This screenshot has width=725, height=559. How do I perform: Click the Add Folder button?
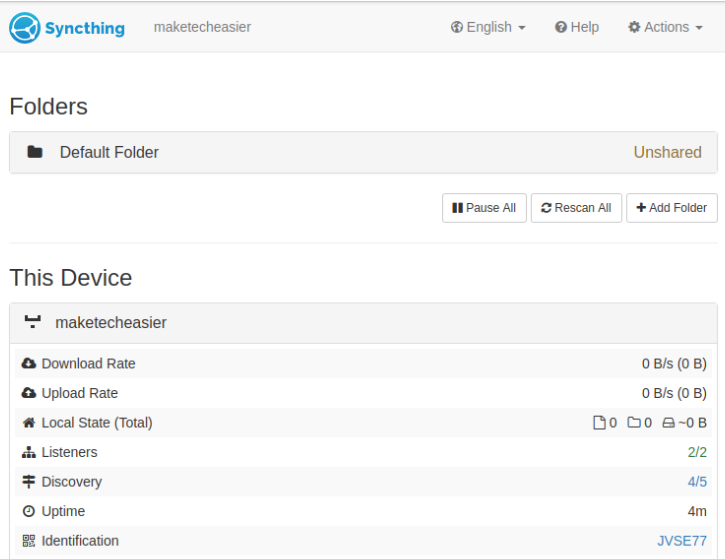pos(672,208)
